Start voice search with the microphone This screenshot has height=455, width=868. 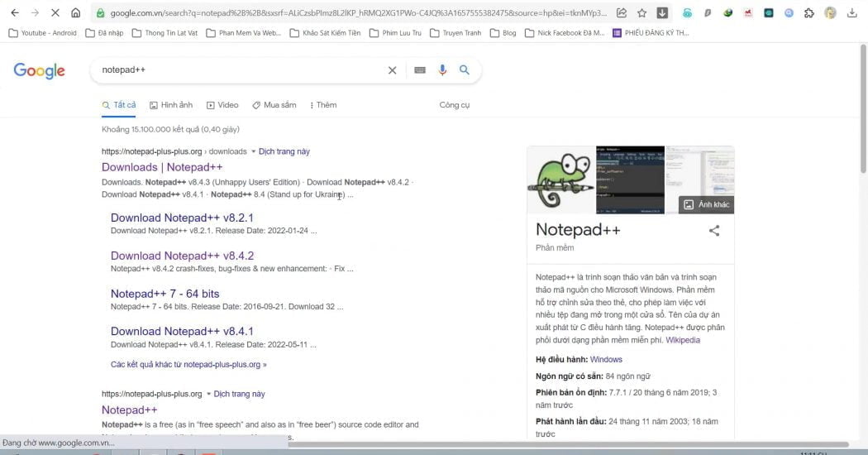point(442,70)
